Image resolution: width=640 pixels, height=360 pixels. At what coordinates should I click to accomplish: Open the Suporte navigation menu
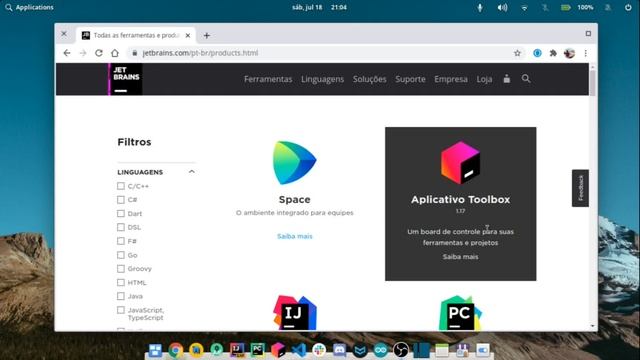[410, 79]
